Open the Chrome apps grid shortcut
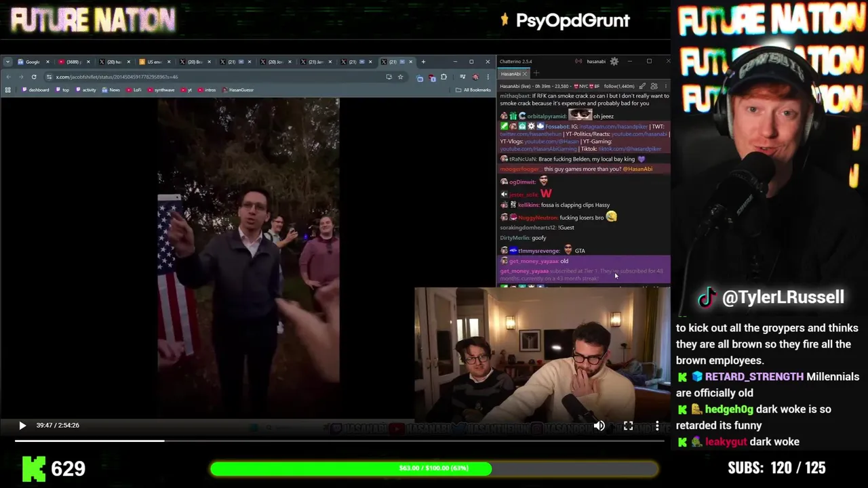 [x=7, y=89]
